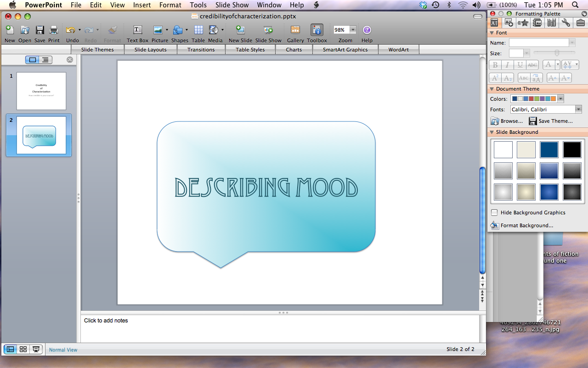Open Spotlight search in the menu bar

[x=575, y=5]
